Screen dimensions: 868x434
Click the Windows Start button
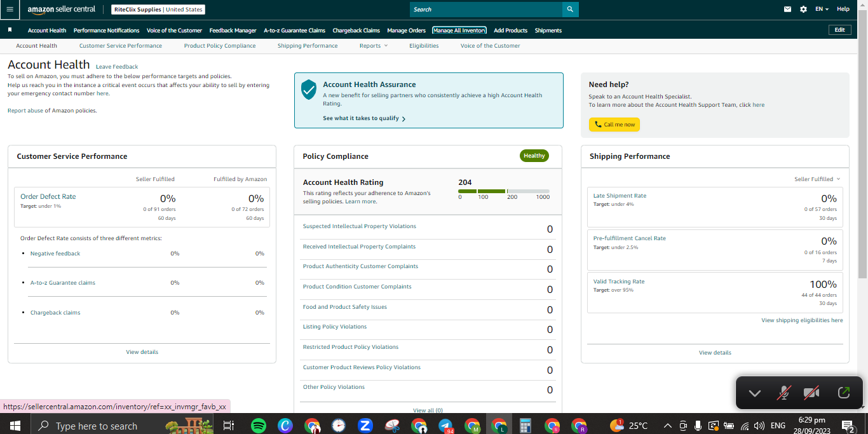[14, 426]
